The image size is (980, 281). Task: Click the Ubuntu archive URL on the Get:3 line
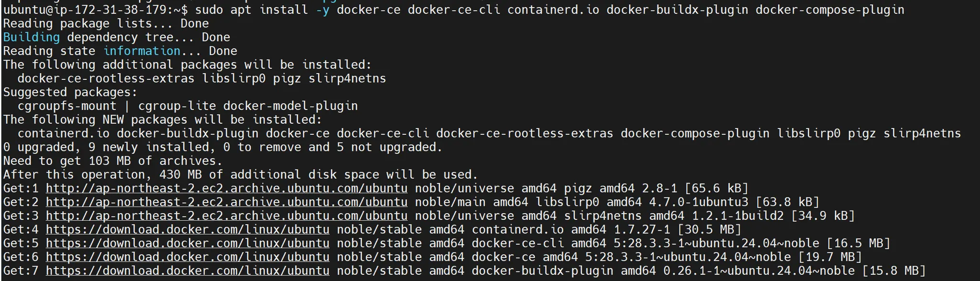(x=226, y=216)
